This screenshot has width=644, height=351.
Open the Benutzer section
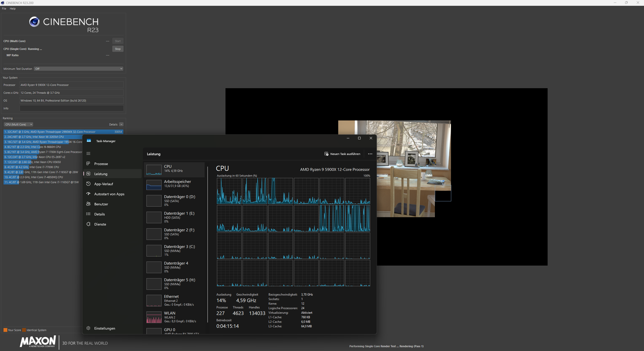[101, 204]
